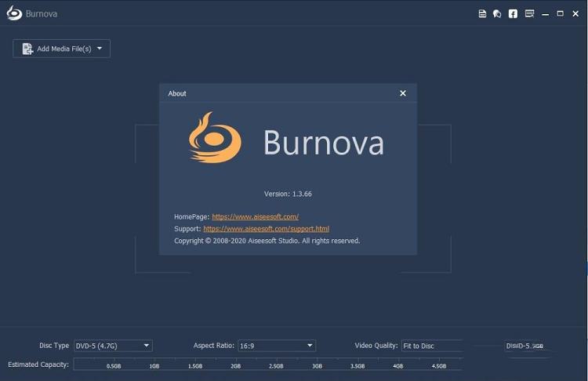The image size is (588, 381).
Task: Close the About dialog with the X
Action: coord(403,93)
